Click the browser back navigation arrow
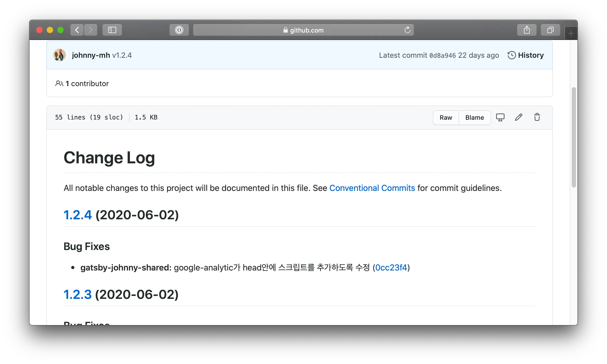 click(77, 29)
